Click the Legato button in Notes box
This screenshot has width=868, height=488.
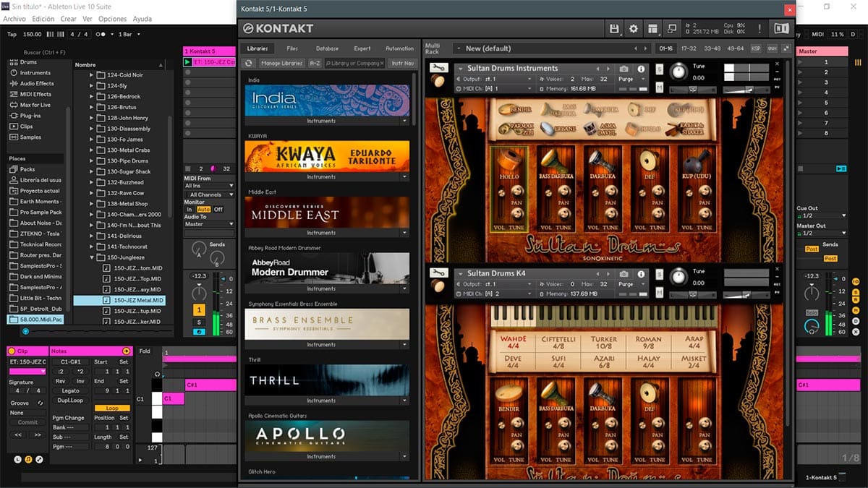coord(70,390)
